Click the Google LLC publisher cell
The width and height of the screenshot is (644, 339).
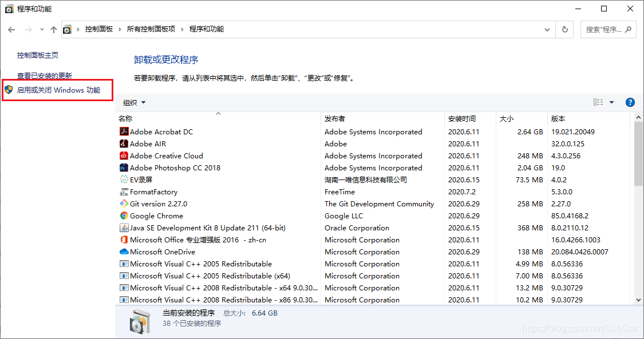344,216
